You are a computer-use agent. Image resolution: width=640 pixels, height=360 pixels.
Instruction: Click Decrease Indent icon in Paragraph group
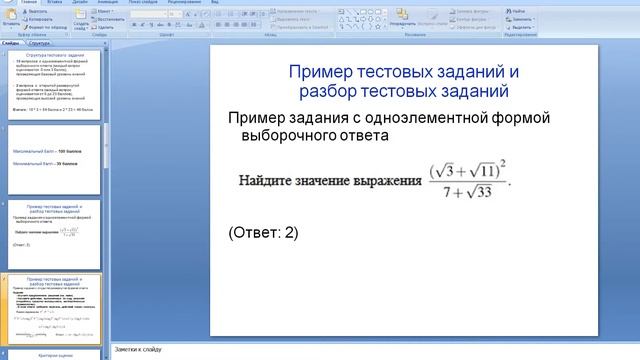(x=244, y=14)
